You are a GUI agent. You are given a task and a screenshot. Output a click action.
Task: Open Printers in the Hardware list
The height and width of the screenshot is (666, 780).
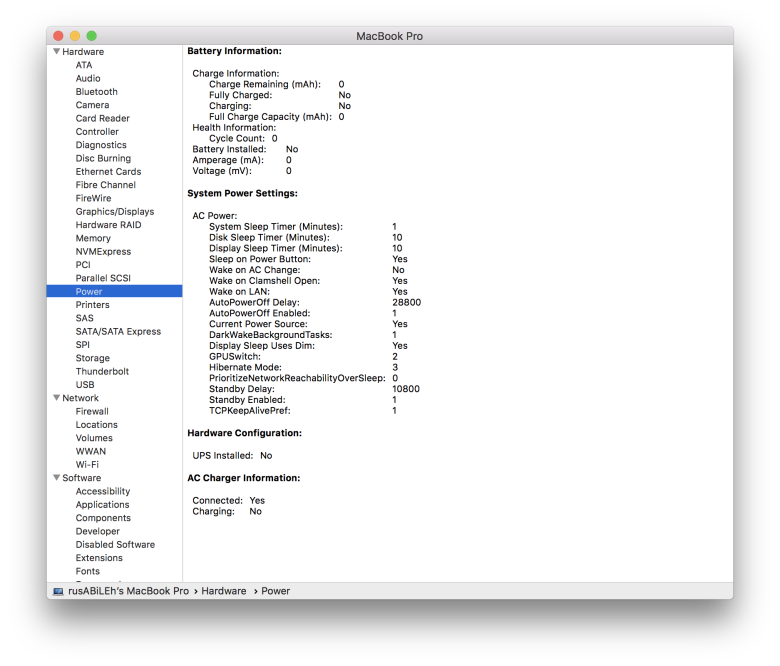tap(92, 304)
